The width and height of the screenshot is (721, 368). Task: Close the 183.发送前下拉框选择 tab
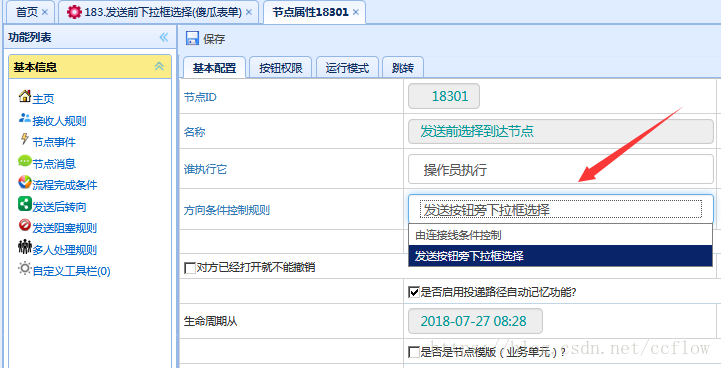249,12
